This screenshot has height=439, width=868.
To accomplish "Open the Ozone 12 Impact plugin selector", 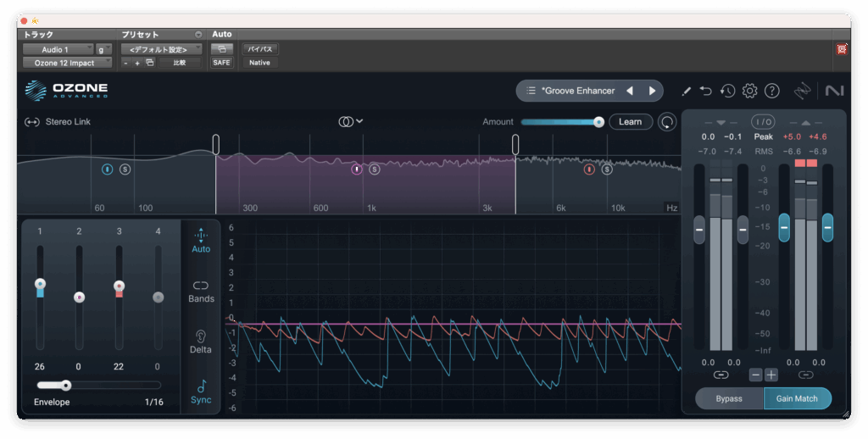I will point(66,63).
